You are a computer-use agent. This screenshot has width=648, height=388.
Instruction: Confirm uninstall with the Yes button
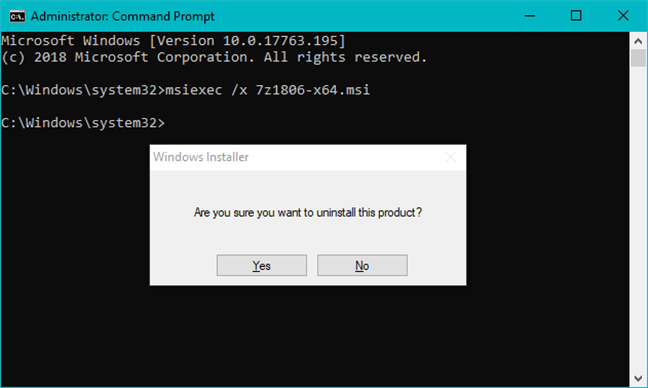click(262, 265)
